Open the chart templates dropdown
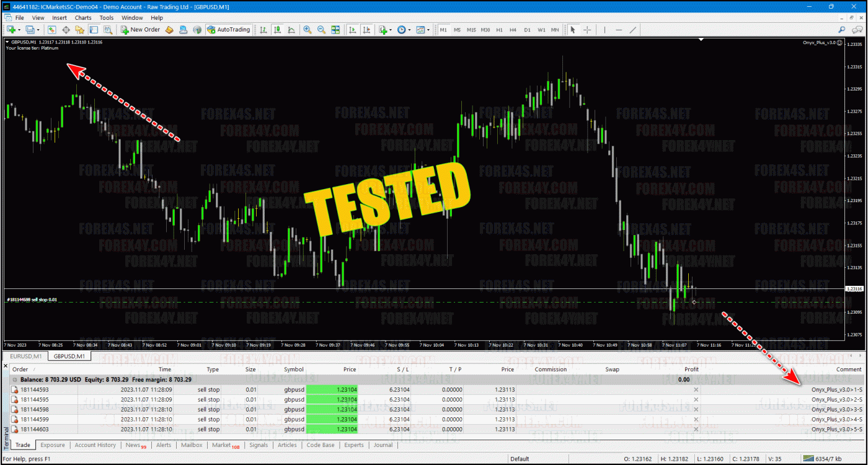 428,30
